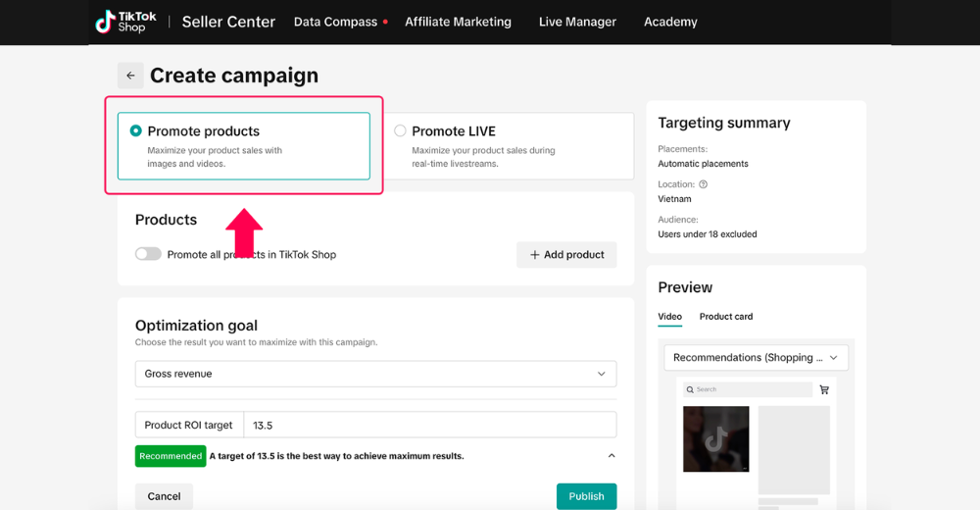Click the Cancel button
Screen dimensions: 980x510
click(x=164, y=496)
